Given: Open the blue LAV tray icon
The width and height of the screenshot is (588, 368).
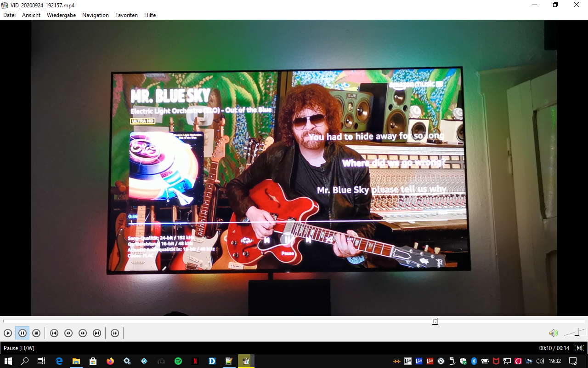Looking at the screenshot, I should (x=419, y=361).
